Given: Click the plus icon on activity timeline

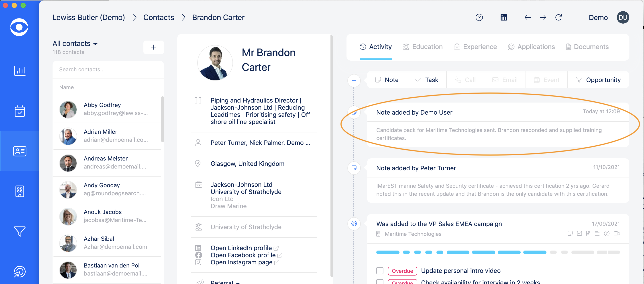Looking at the screenshot, I should (x=354, y=80).
